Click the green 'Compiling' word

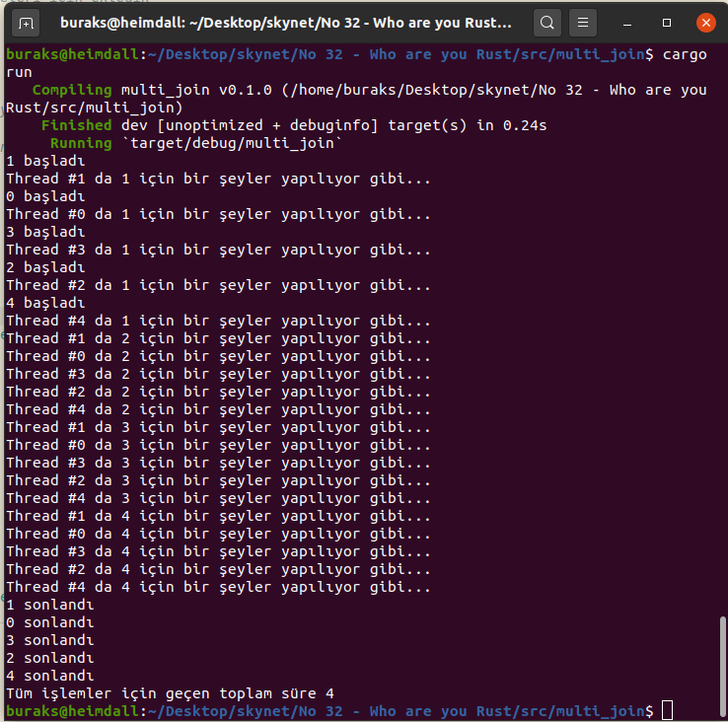click(x=72, y=90)
